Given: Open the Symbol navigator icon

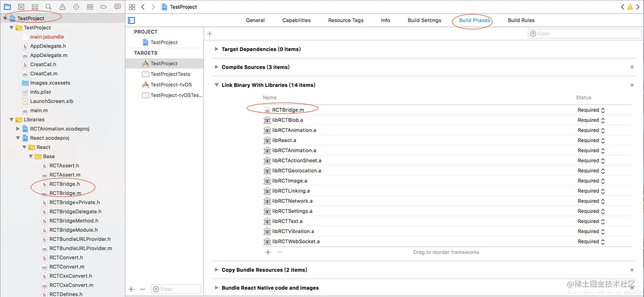Looking at the screenshot, I should click(35, 7).
